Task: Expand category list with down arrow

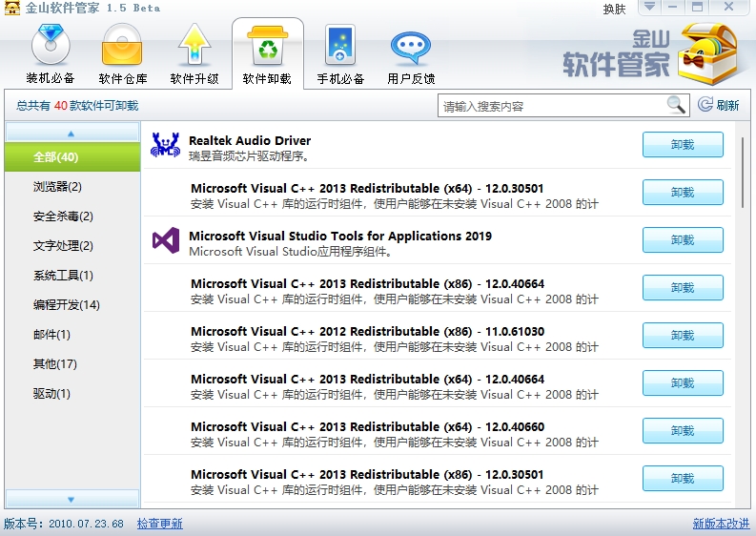Action: pyautogui.click(x=72, y=500)
